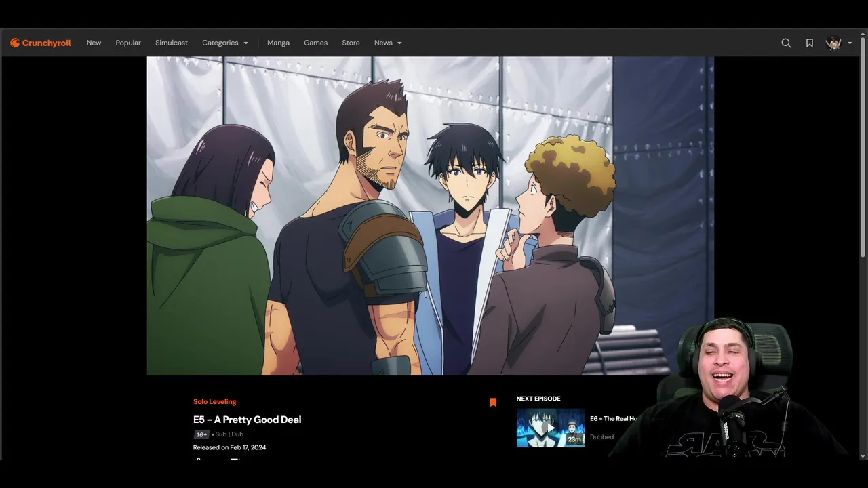Click the Sub | Dub label
This screenshot has width=868, height=488.
click(229, 434)
